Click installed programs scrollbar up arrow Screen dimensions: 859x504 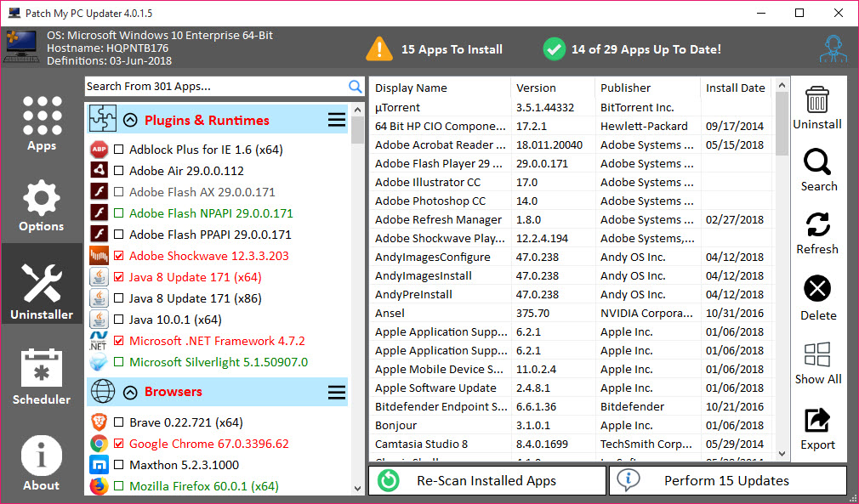pos(782,85)
